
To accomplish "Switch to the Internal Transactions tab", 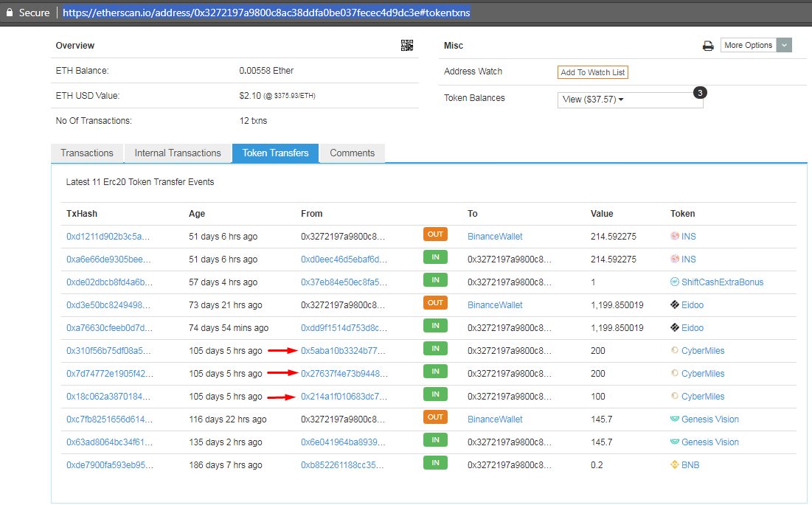I will coord(178,153).
